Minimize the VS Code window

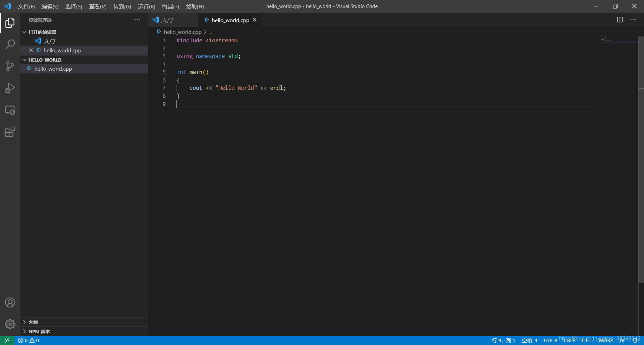[596, 6]
